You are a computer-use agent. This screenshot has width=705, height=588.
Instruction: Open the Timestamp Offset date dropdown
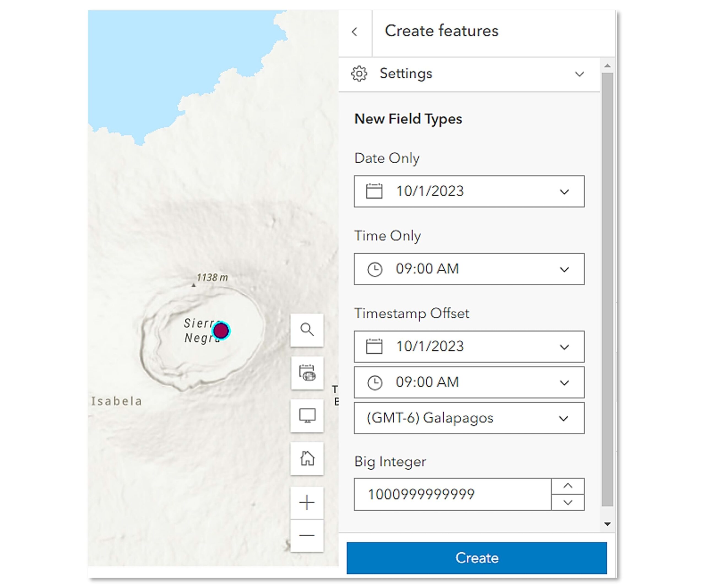[564, 346]
